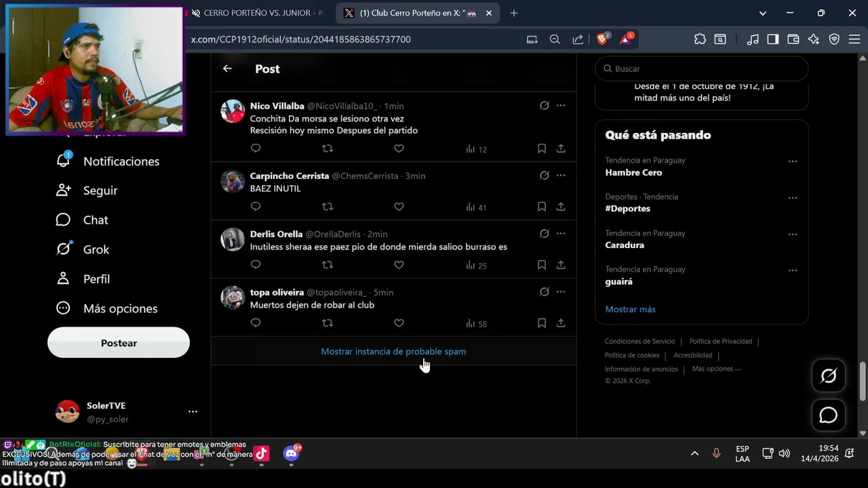The height and width of the screenshot is (488, 868).
Task: Open a new browser tab
Action: pos(514,13)
